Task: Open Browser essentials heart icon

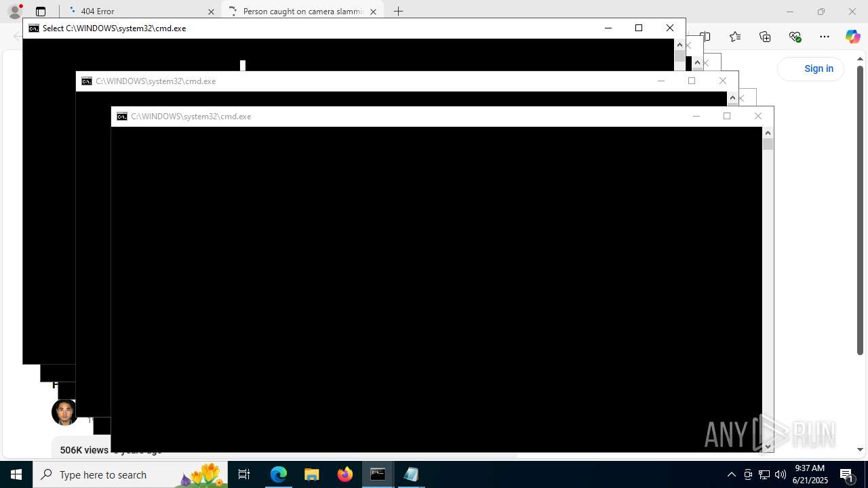Action: [795, 37]
